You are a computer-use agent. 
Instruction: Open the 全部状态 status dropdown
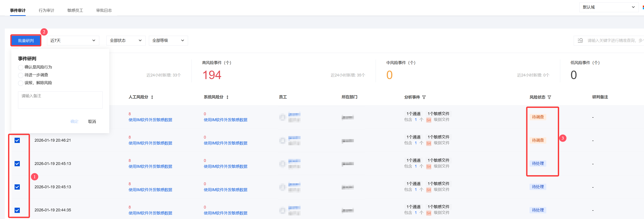pos(126,41)
